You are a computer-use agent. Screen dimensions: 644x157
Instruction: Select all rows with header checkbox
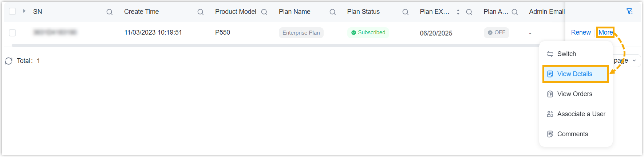point(12,11)
